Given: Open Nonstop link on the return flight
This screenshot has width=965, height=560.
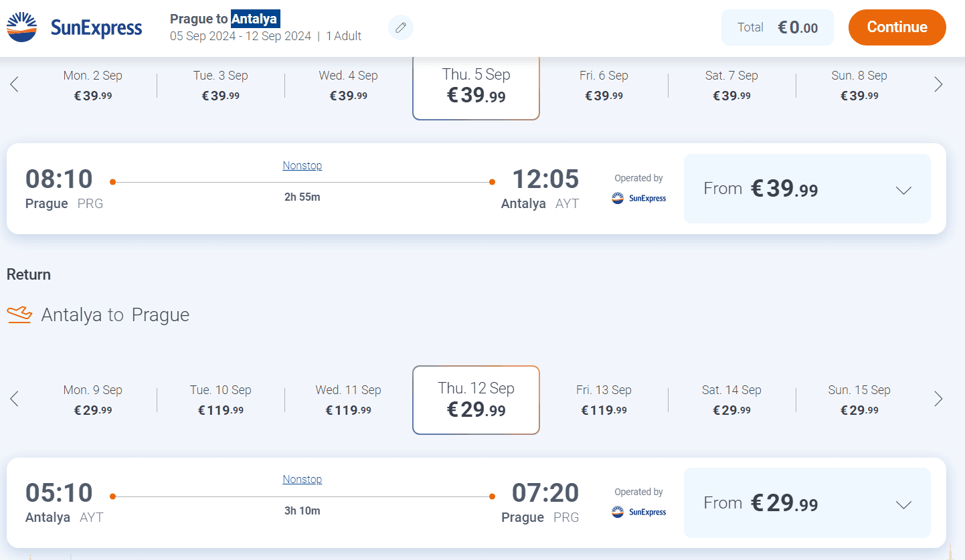Looking at the screenshot, I should tap(302, 479).
